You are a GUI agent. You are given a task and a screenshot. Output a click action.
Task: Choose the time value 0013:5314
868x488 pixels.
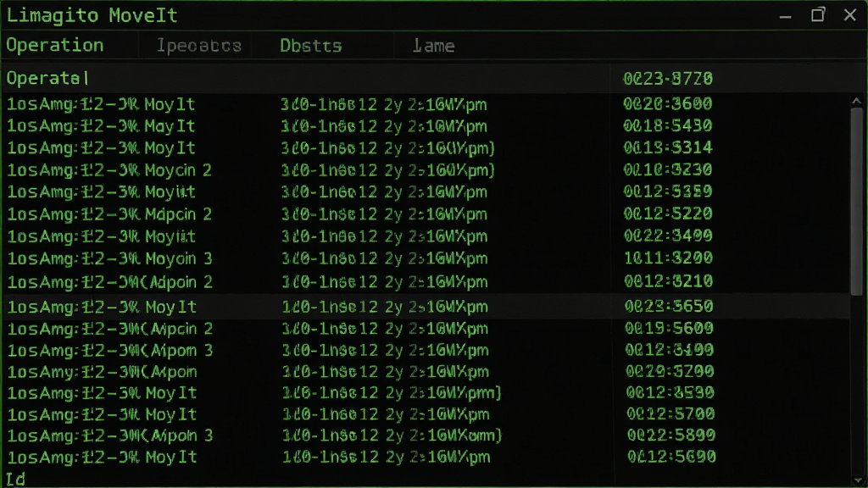tap(668, 147)
